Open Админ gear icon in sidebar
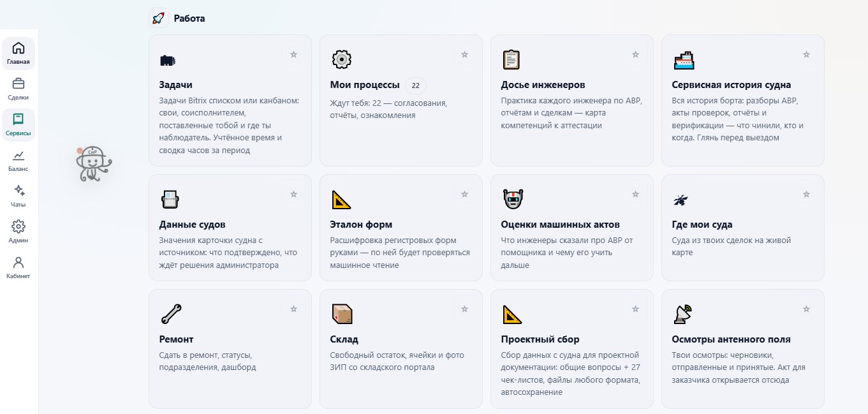Image resolution: width=868 pixels, height=414 pixels. coord(18,226)
